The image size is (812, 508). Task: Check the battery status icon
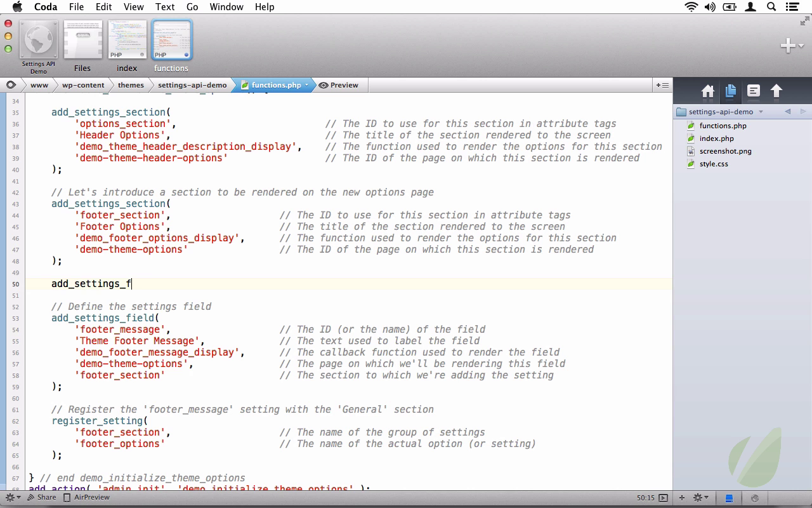point(730,7)
